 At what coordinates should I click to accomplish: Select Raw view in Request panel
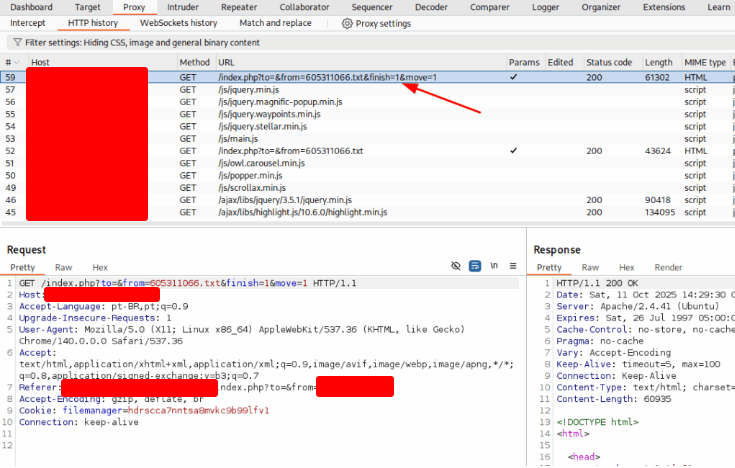click(63, 268)
